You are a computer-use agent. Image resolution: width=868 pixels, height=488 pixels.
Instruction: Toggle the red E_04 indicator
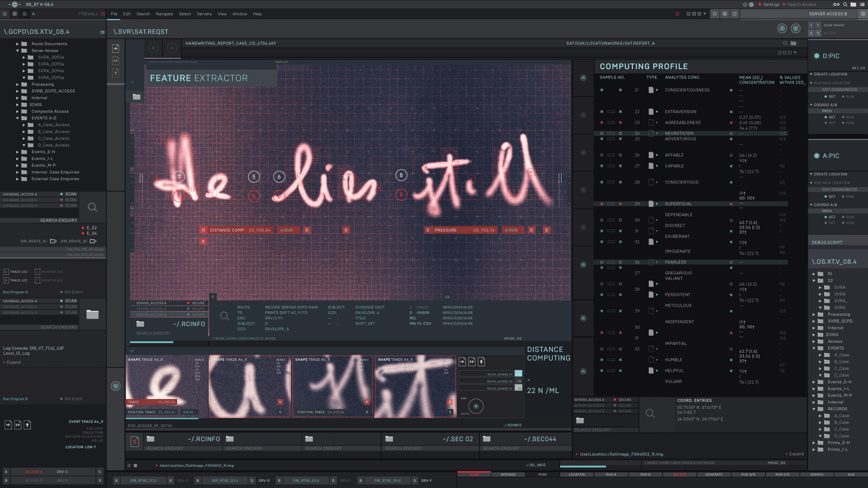click(x=83, y=234)
